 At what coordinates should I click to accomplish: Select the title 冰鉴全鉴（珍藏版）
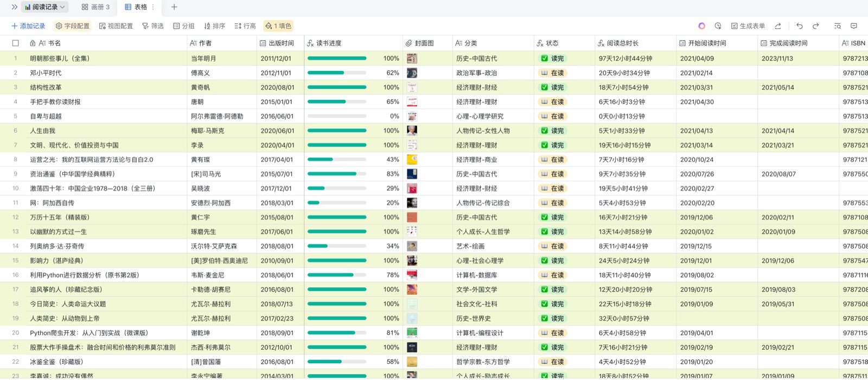click(x=56, y=362)
